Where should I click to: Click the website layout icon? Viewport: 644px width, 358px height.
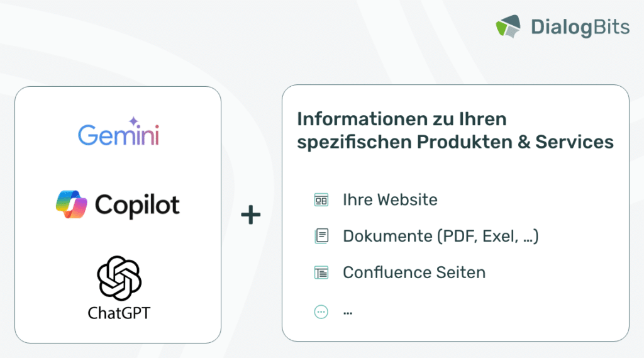coord(321,200)
